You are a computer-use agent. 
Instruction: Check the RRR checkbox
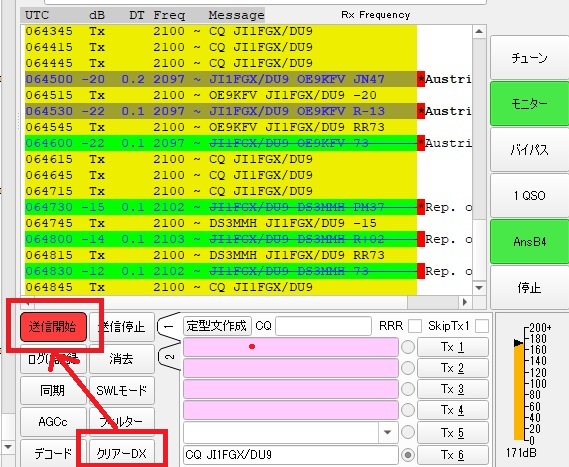click(x=414, y=326)
